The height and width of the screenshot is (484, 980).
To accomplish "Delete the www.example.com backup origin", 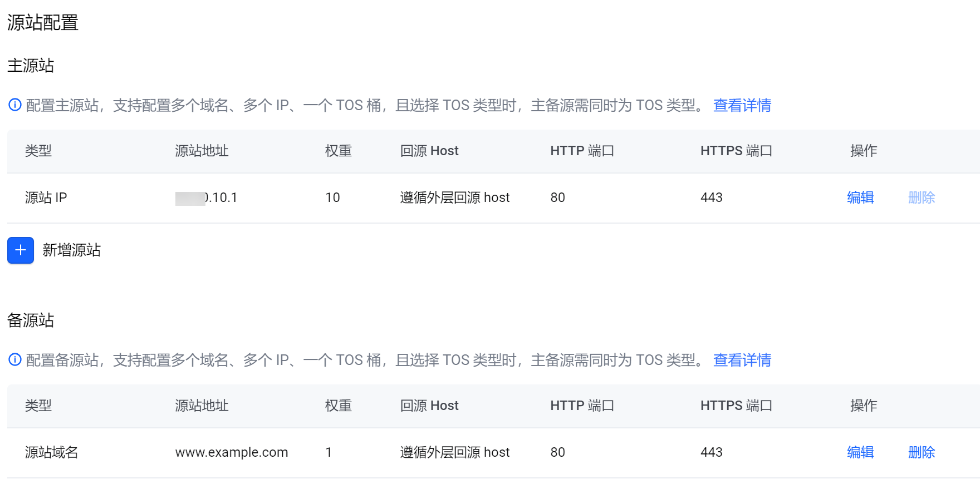I will pyautogui.click(x=921, y=452).
